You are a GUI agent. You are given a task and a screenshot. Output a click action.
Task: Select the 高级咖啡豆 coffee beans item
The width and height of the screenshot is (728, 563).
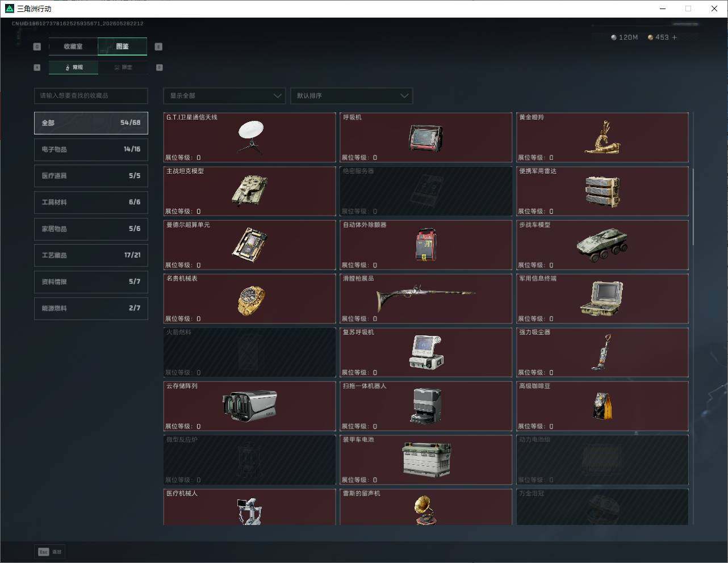603,406
